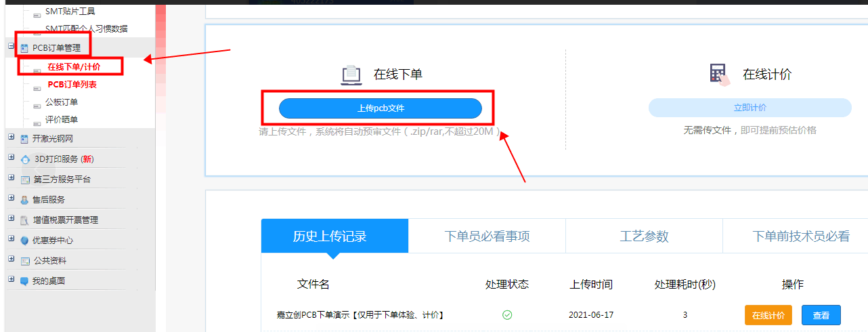Click the 我的桌面 chat bubble icon

pyautogui.click(x=25, y=281)
